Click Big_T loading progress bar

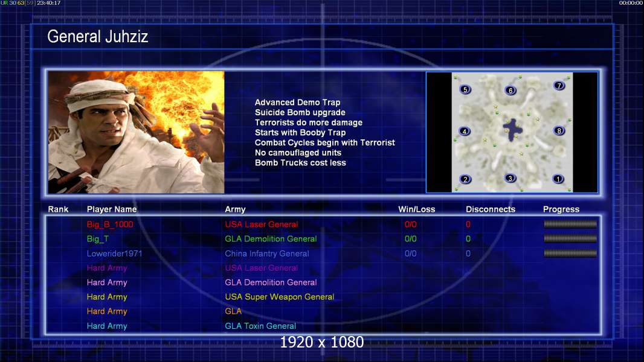[x=570, y=238]
